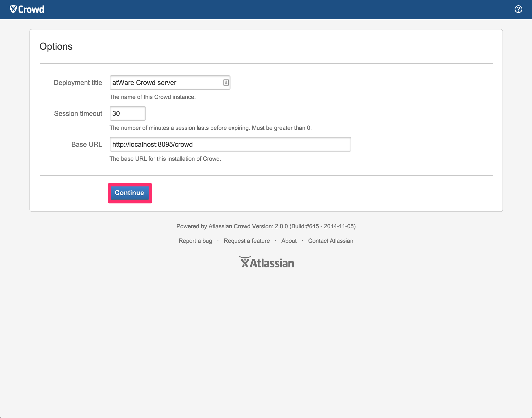Click the Crowd logo in header

click(x=27, y=9)
